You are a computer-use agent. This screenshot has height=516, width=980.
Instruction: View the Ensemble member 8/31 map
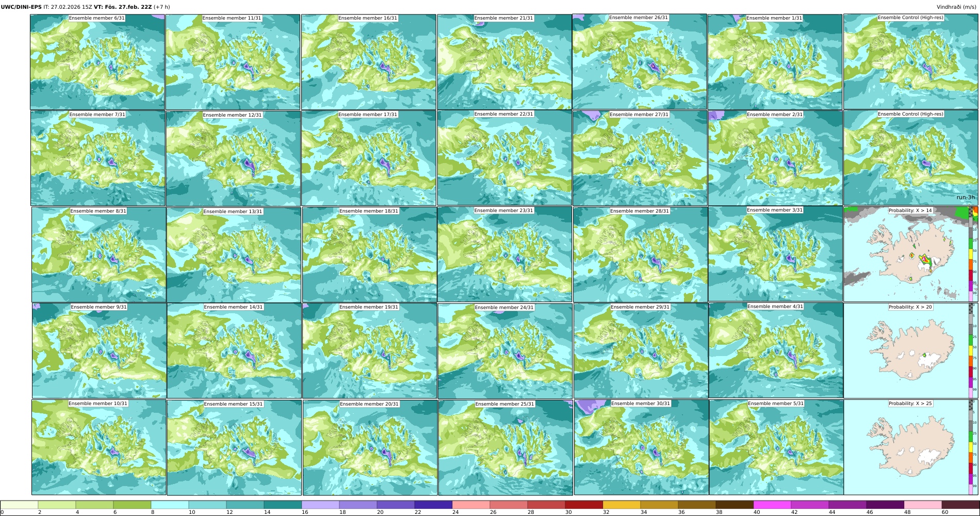tap(99, 254)
